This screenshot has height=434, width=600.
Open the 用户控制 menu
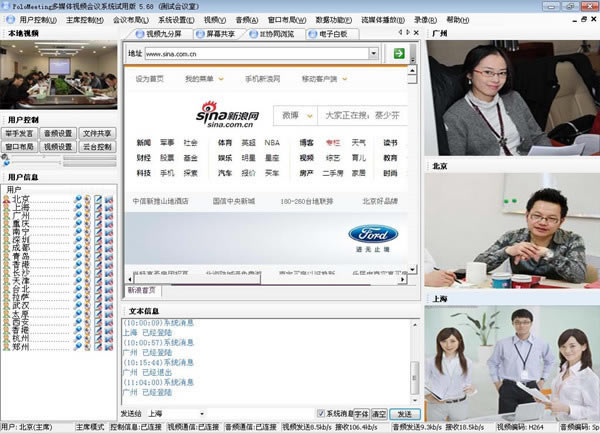[x=38, y=20]
